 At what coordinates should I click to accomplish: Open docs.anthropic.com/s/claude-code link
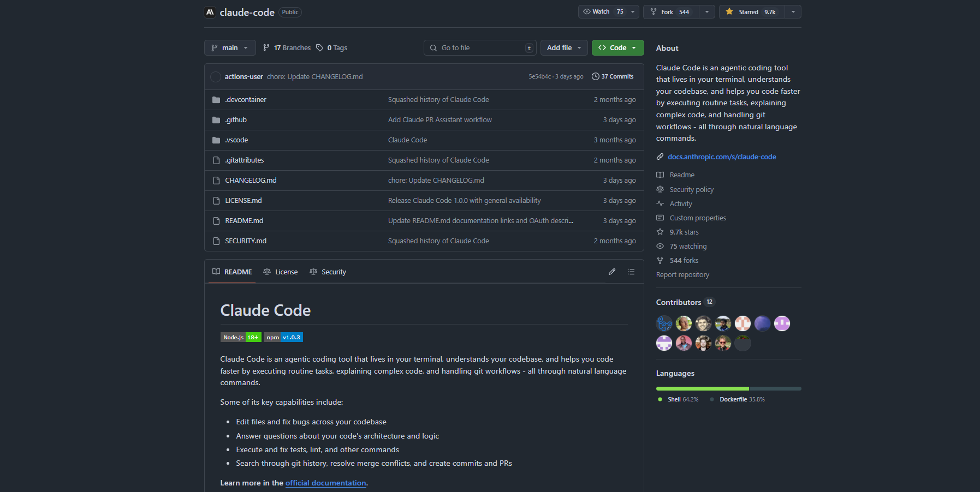click(722, 157)
